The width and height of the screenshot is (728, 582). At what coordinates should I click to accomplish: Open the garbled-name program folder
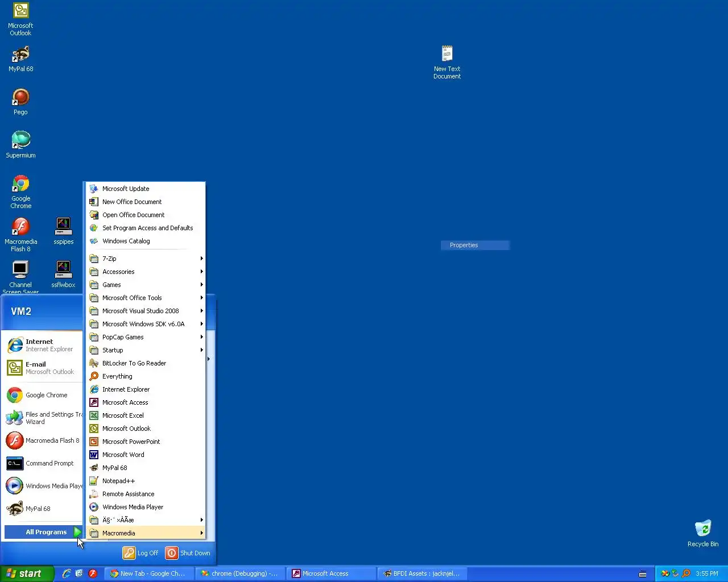pyautogui.click(x=145, y=520)
